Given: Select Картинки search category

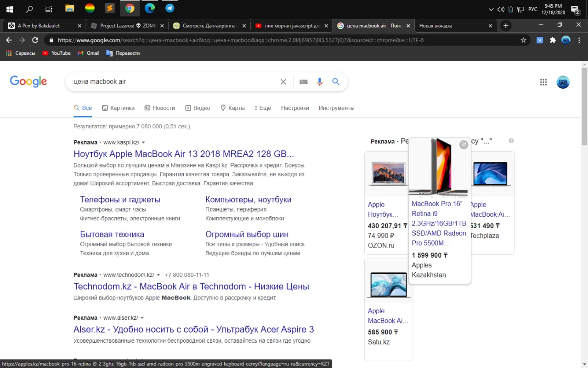Looking at the screenshot, I should (x=119, y=108).
